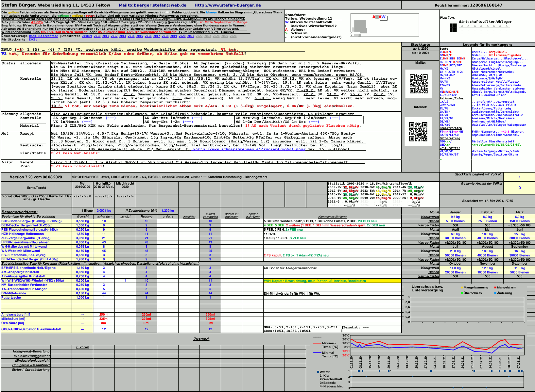Click the blue Wetter legend square
This screenshot has width=535, height=392.
(x=318, y=372)
